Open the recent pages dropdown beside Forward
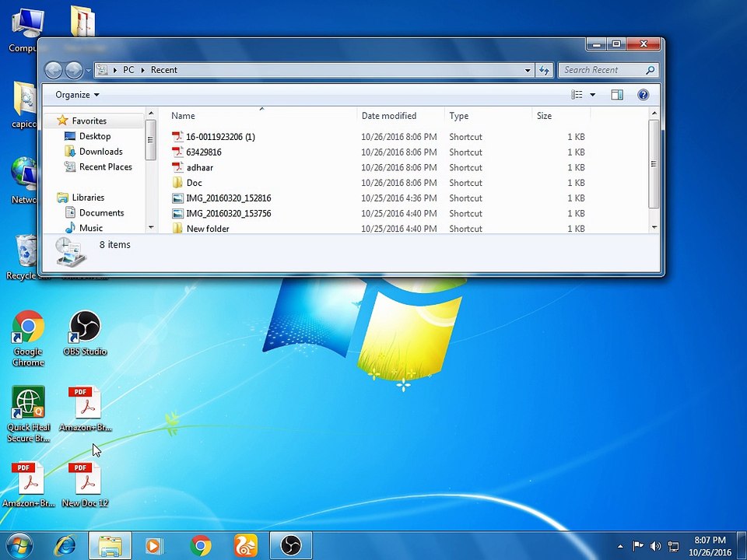 (x=88, y=71)
